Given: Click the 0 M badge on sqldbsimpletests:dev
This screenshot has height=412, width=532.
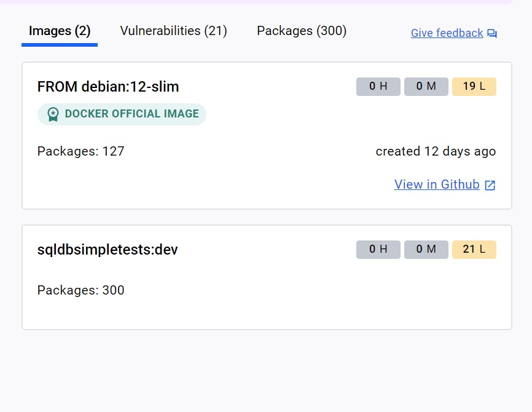Looking at the screenshot, I should 426,249.
